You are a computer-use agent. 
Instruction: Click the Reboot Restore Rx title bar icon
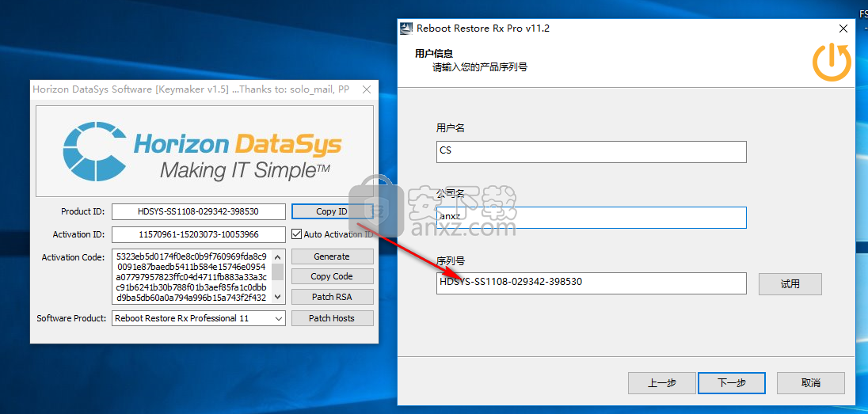(407, 28)
